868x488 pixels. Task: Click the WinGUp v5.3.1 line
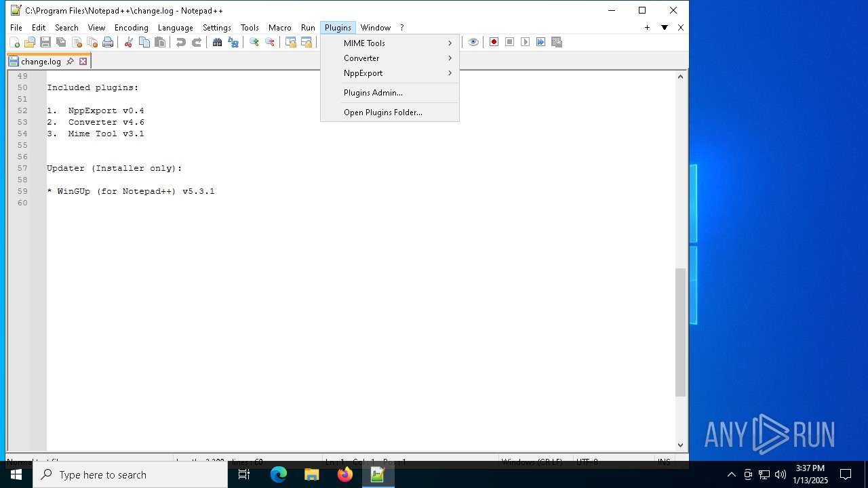coord(131,191)
